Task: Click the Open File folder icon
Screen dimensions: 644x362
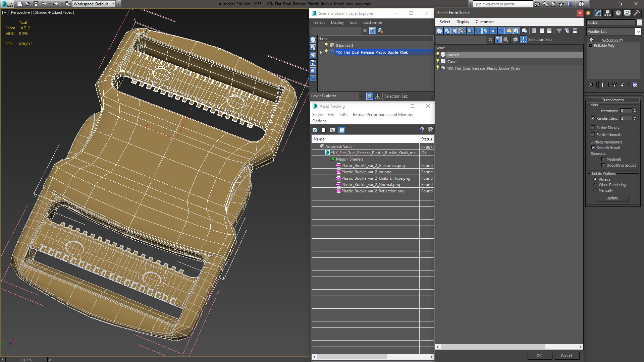Action: pos(28,4)
